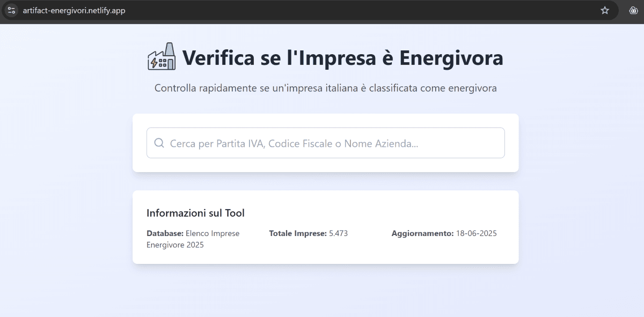
Task: Click empty address bar space left of star
Action: coord(376,10)
